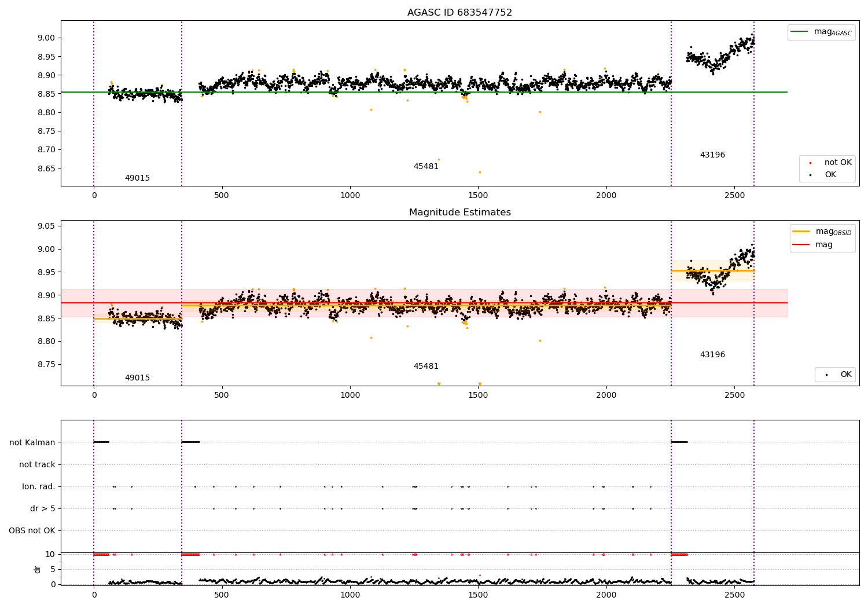Click the "Magnitude Estimates" plot title

pyautogui.click(x=459, y=213)
